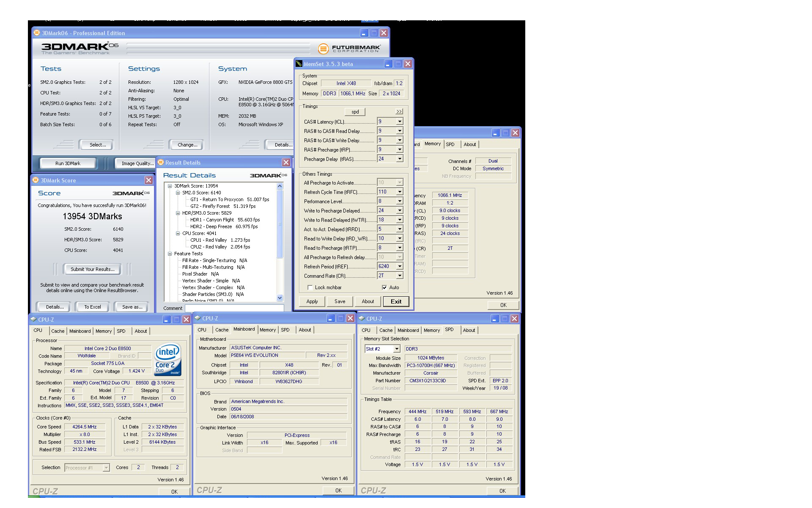Collapse the HDR/SM3.0 Score: 5829 node
The height and width of the screenshot is (508, 812).
tap(178, 213)
